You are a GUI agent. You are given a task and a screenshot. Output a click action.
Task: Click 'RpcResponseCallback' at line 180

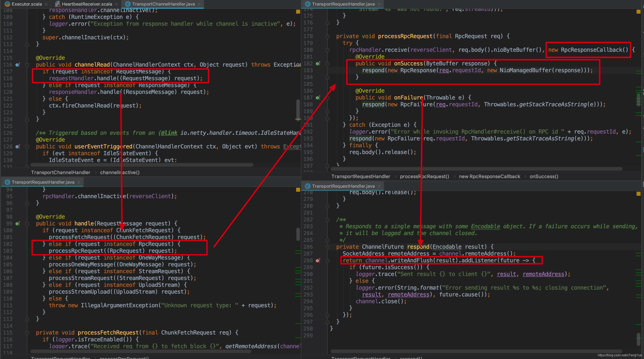tap(591, 50)
